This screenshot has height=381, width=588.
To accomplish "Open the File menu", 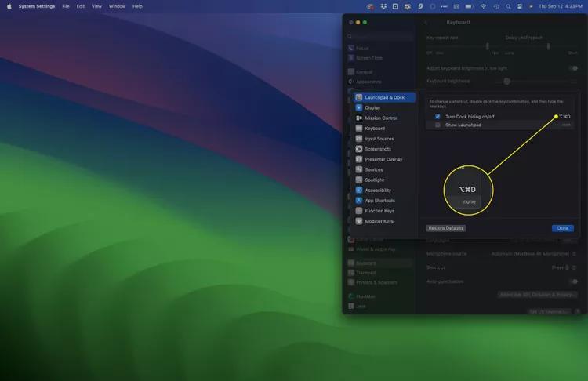I will pyautogui.click(x=66, y=6).
